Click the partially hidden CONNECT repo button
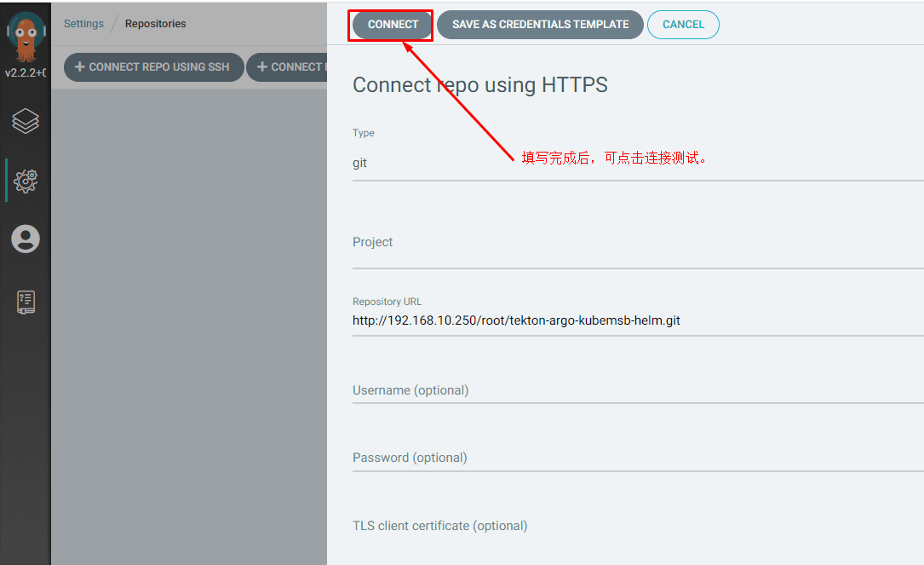924x565 pixels. pos(287,67)
